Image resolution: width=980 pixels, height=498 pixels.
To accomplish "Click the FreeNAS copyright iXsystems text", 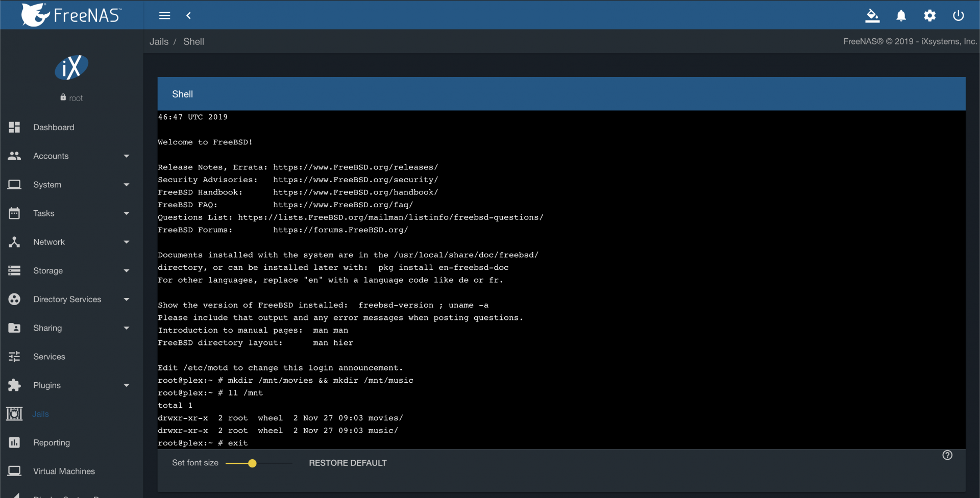I will [910, 41].
